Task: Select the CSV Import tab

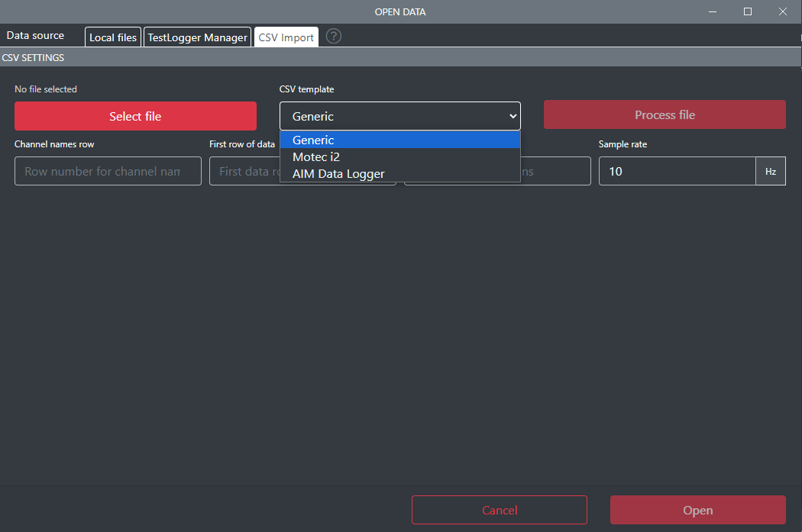Action: [286, 37]
